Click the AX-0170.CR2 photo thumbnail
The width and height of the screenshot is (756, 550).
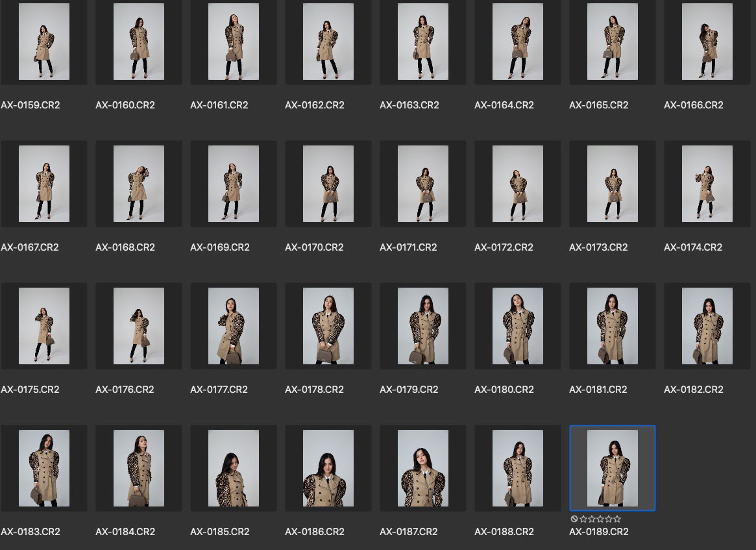click(328, 184)
